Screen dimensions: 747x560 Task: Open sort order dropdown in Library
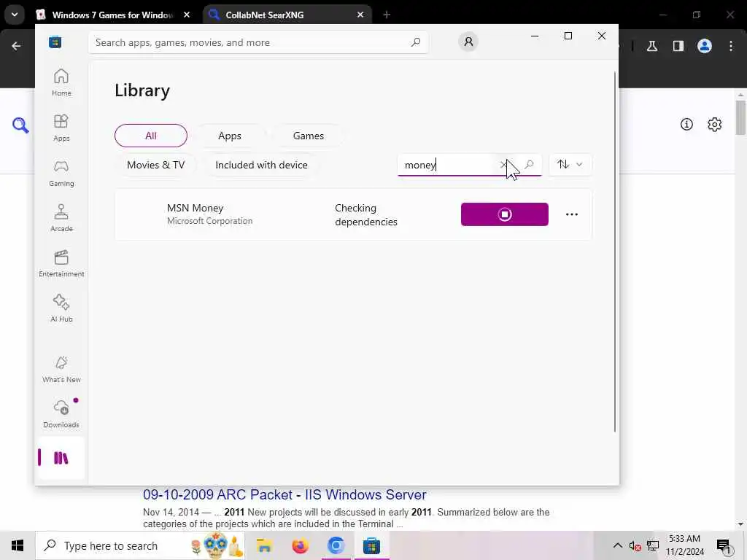pos(570,165)
